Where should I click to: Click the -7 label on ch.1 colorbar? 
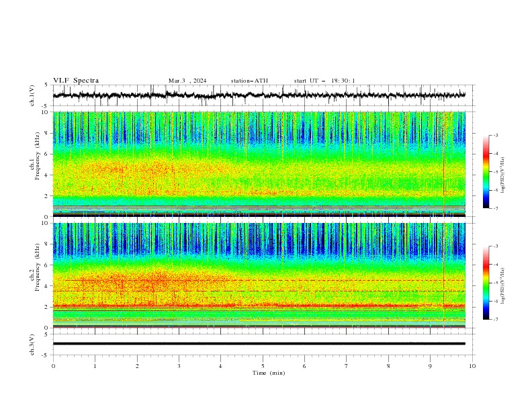tap(495, 208)
